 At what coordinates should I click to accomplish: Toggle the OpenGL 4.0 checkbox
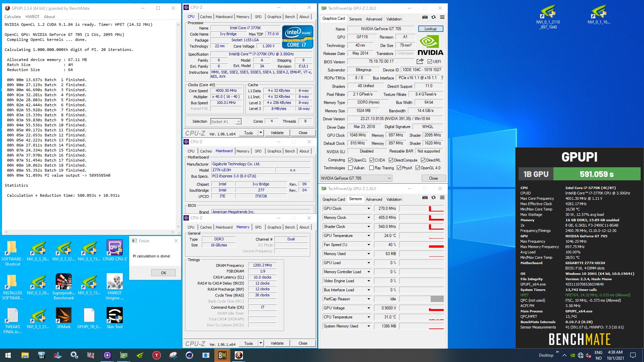(x=418, y=168)
